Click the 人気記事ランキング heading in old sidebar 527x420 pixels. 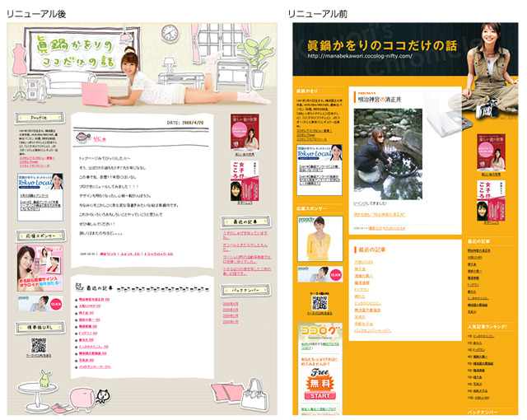click(487, 327)
